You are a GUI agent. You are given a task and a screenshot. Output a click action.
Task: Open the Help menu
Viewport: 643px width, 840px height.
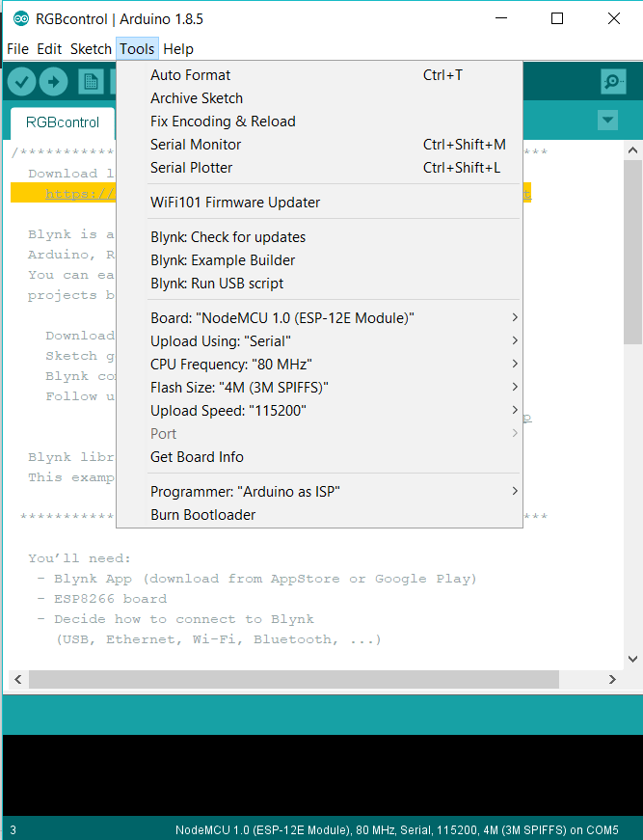(177, 49)
